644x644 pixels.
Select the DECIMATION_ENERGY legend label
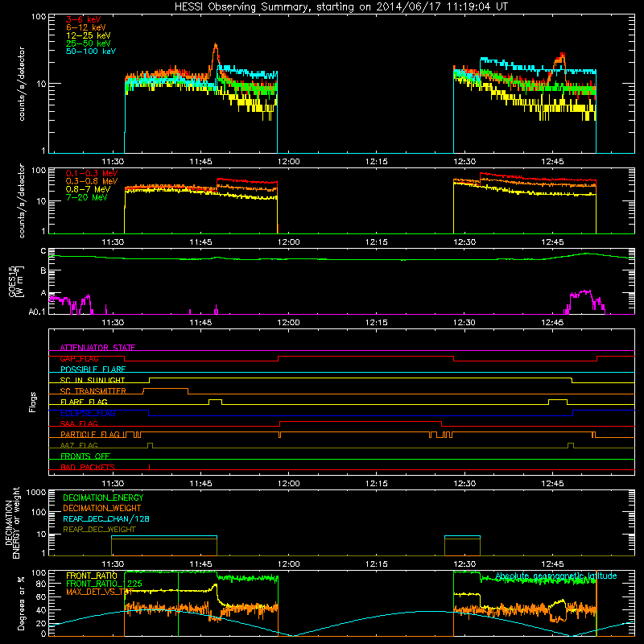[x=103, y=497]
